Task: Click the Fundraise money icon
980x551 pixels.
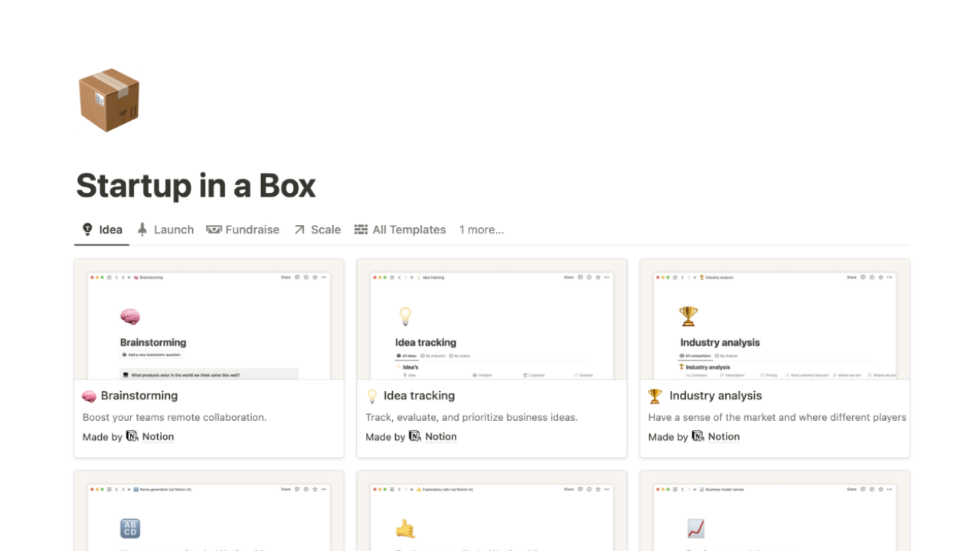Action: (x=215, y=229)
